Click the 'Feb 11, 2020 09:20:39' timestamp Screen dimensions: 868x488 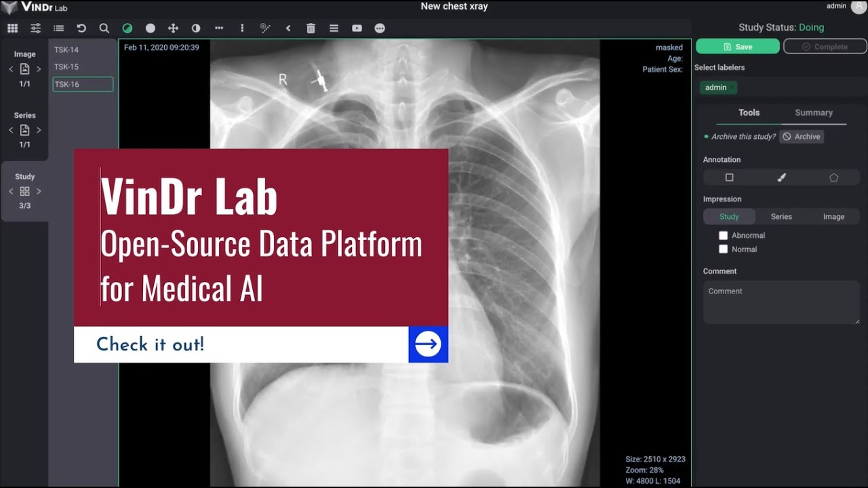click(161, 47)
